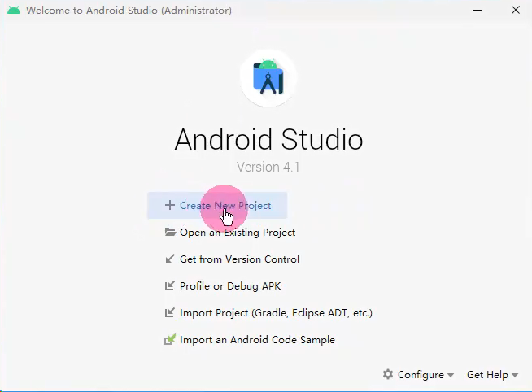Click the Android Studio logo
Image resolution: width=532 pixels, height=392 pixels.
point(268,77)
